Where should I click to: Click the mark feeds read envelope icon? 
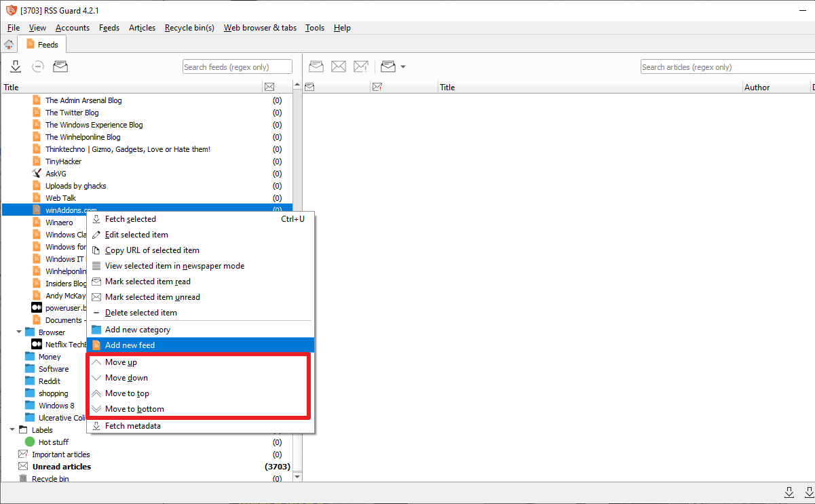click(60, 66)
